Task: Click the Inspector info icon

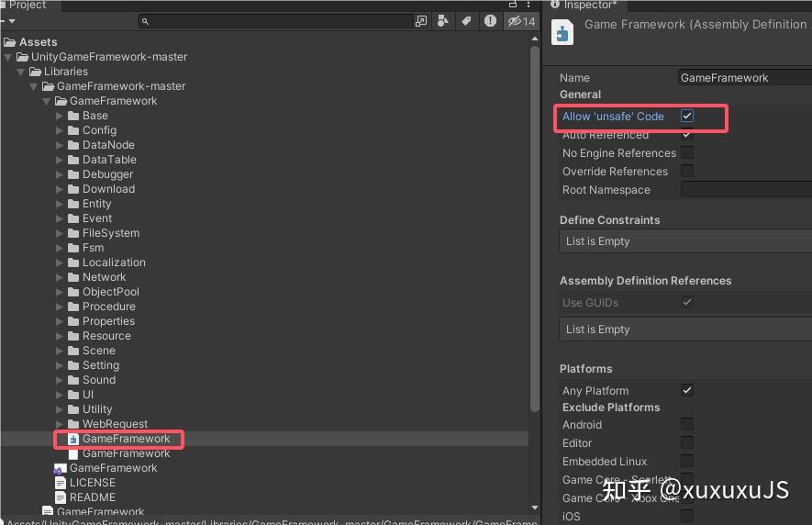Action: 555,5
